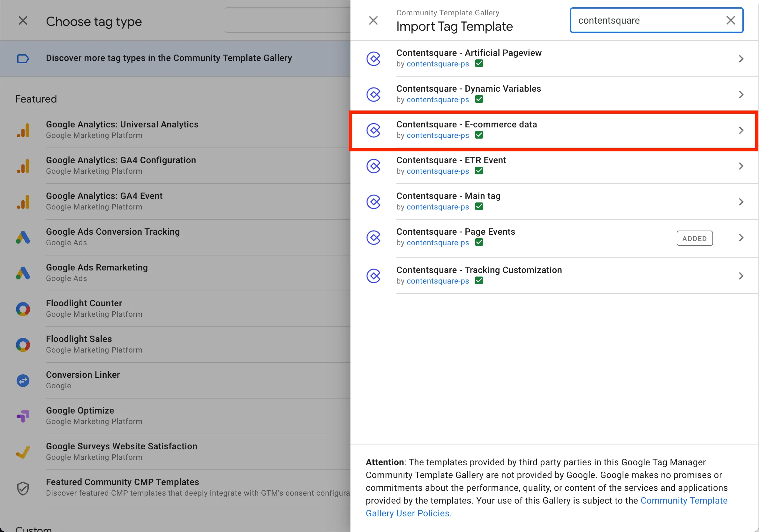Viewport: 759px width, 532px height.
Task: Click the shield icon for Featured Community CMP Templates
Action: pyautogui.click(x=23, y=488)
